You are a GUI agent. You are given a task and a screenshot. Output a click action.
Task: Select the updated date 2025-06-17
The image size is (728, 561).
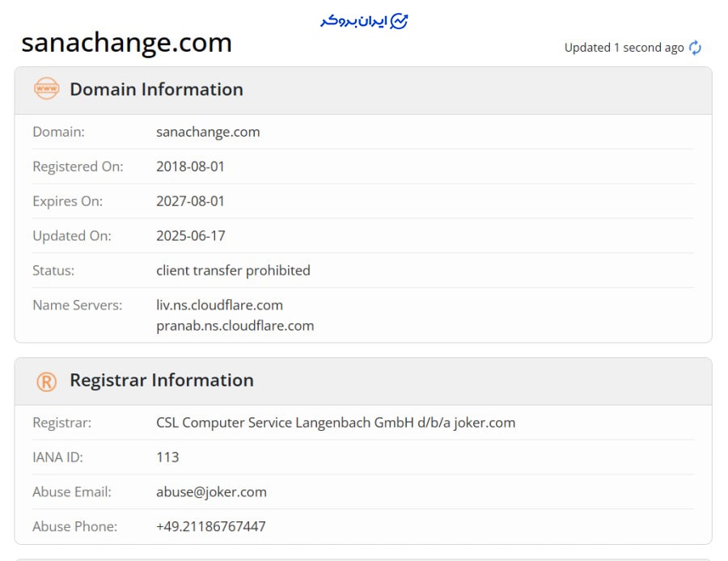point(190,236)
